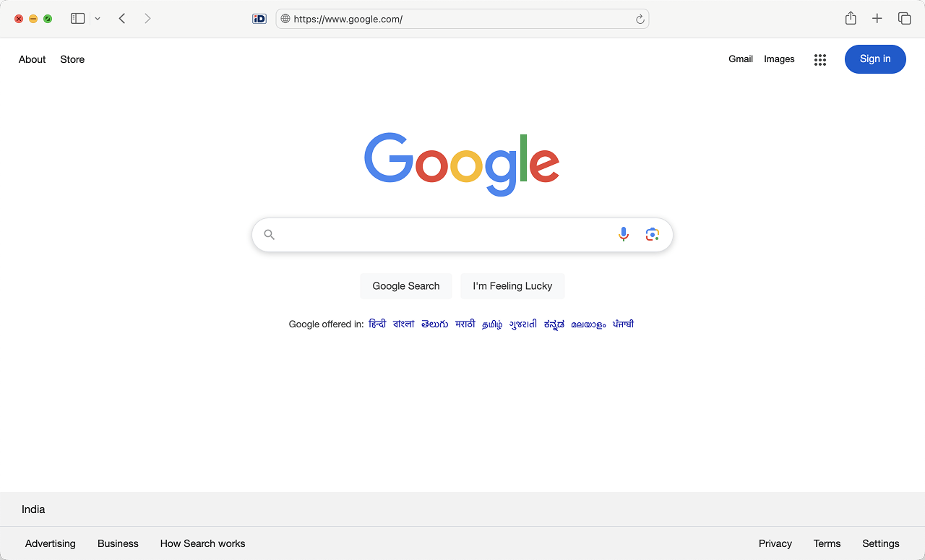Click the I'm Feeling Lucky button
Screen dimensions: 925x560
(x=512, y=286)
